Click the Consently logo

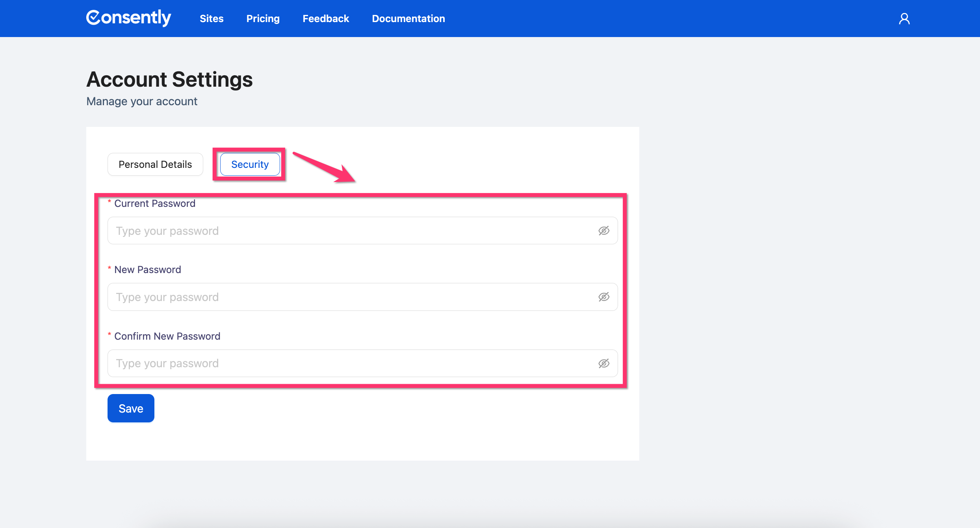coord(128,18)
